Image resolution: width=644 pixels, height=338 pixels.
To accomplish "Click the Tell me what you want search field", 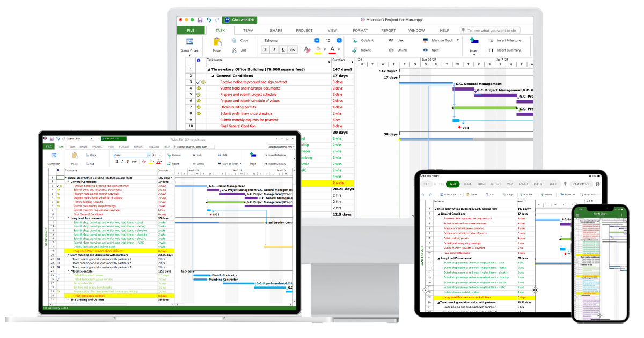I will click(491, 30).
